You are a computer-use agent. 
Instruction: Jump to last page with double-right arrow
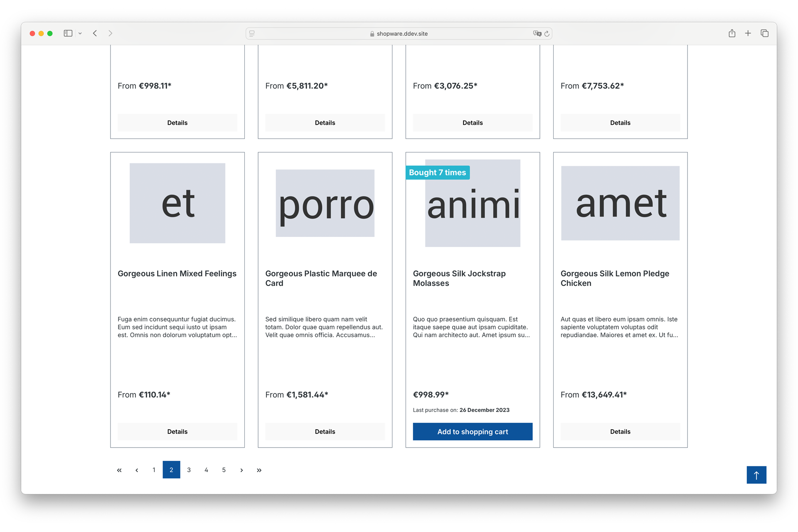[x=259, y=470]
